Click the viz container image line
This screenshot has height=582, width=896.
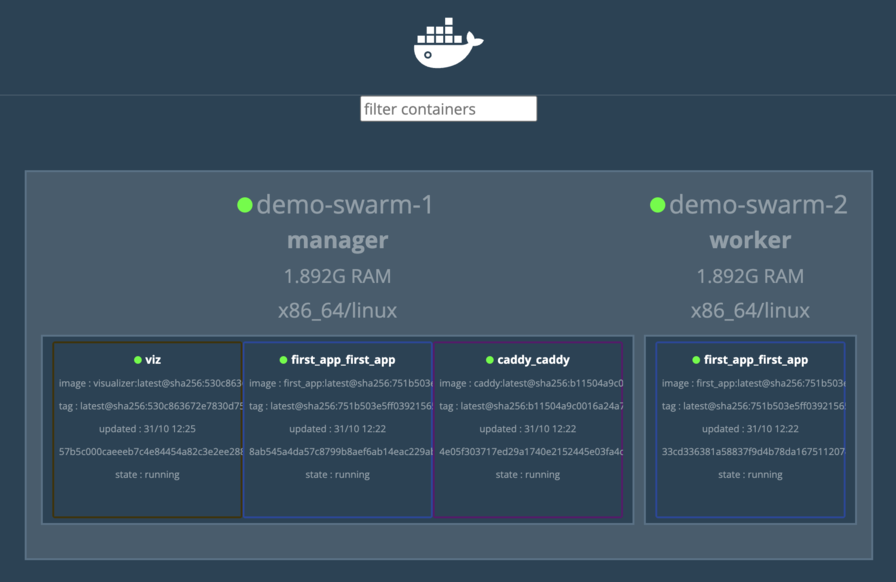[x=148, y=383]
